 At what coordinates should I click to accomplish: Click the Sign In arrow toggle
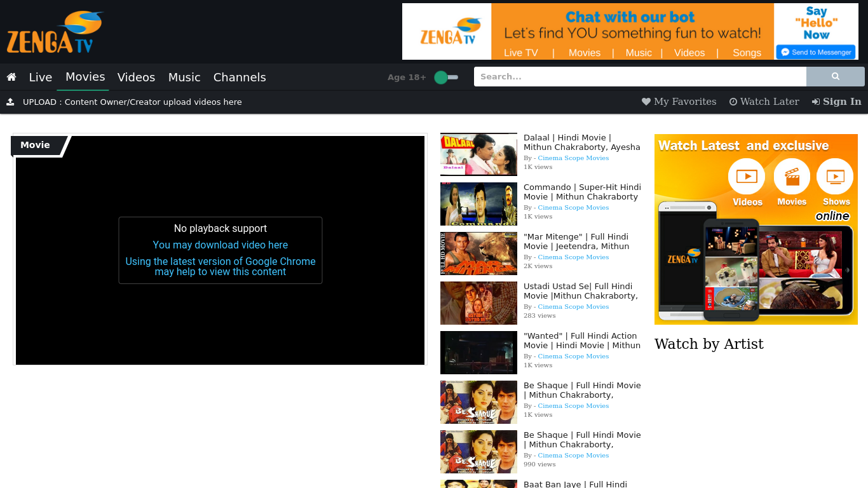tap(816, 102)
